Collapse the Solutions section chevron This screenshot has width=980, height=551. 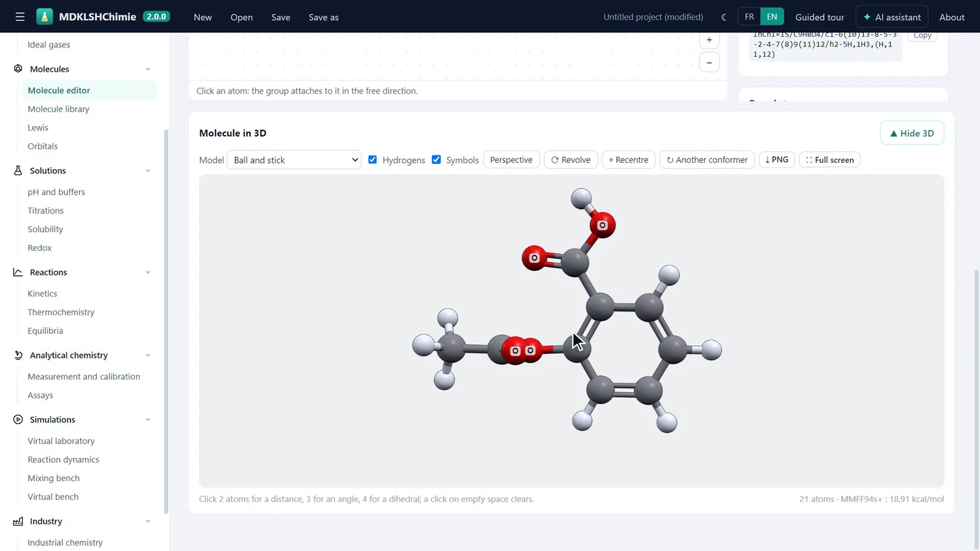point(148,171)
